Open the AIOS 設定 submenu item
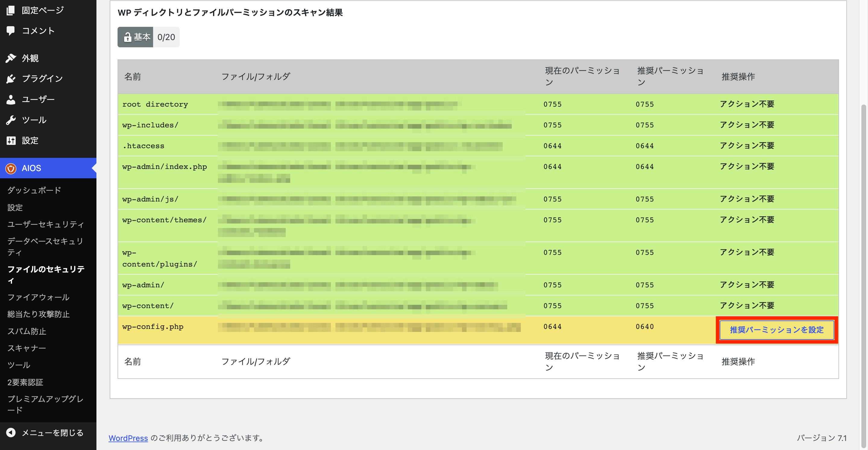 point(15,208)
